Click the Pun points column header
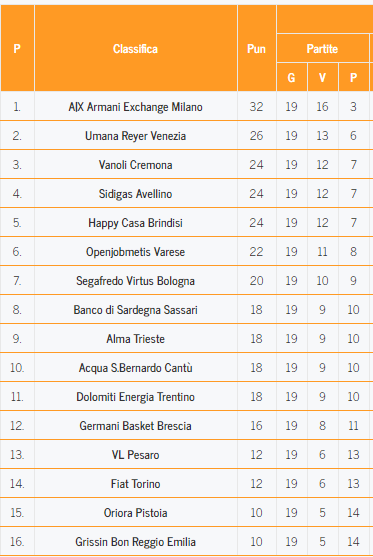Image resolution: width=373 pixels, height=557 pixels. tap(256, 49)
